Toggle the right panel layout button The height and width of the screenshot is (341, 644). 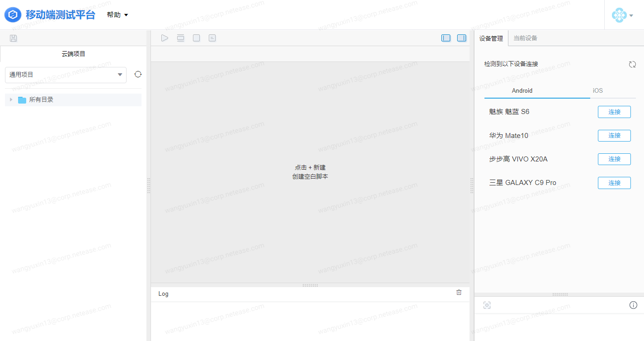[461, 38]
